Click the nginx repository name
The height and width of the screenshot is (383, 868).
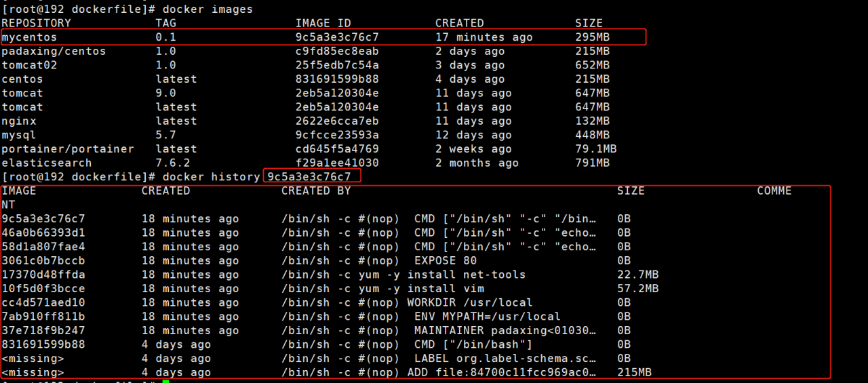pyautogui.click(x=19, y=121)
